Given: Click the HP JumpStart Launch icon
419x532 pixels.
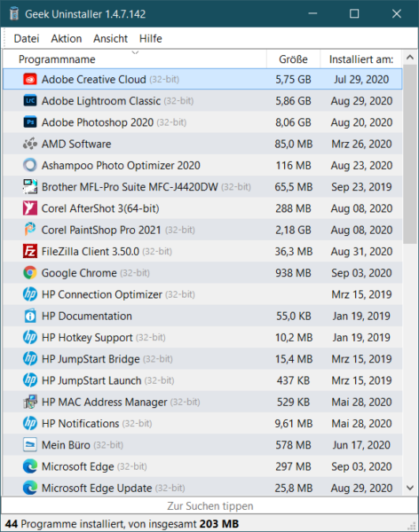Looking at the screenshot, I should coord(30,380).
